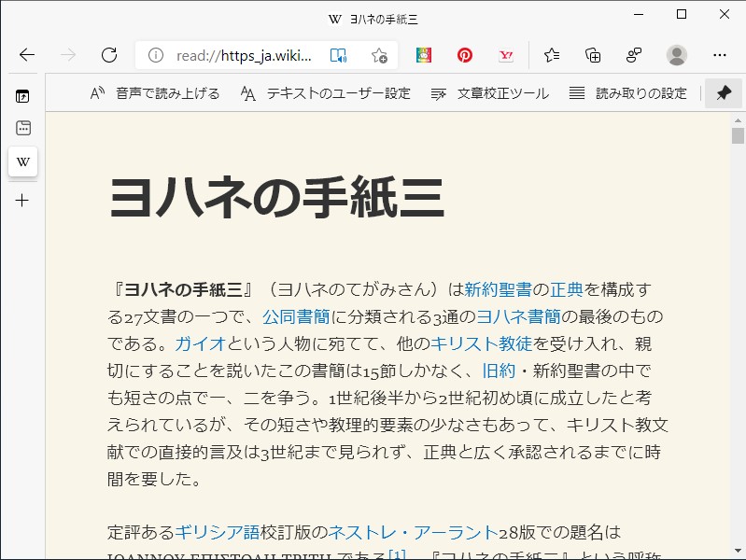
Task: Start 音声で読み上げる read aloud
Action: coord(155,93)
